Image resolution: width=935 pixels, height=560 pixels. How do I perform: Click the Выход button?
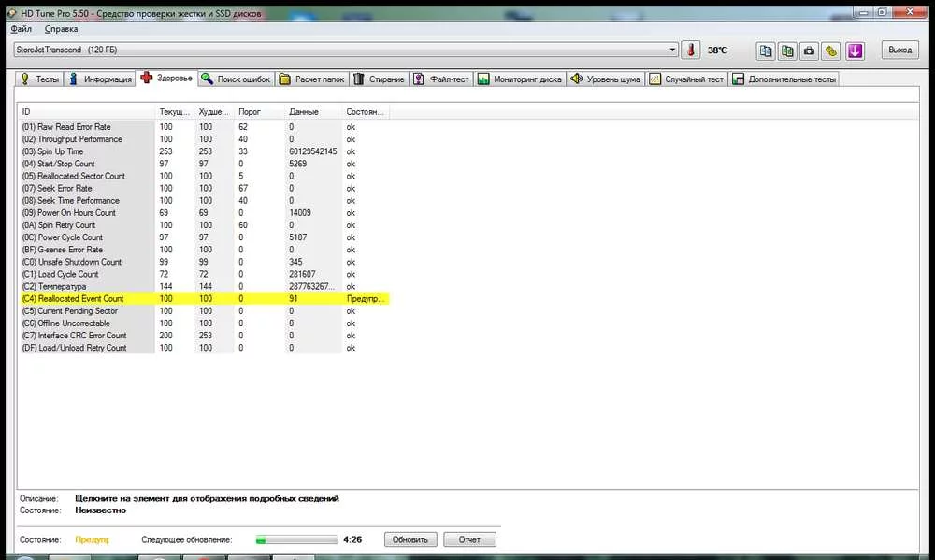coord(899,50)
